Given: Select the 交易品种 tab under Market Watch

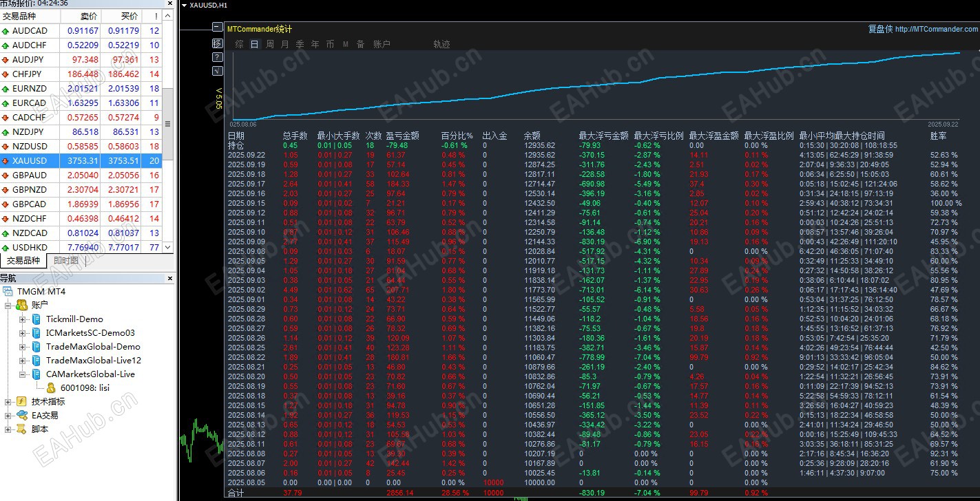Looking at the screenshot, I should 23,261.
